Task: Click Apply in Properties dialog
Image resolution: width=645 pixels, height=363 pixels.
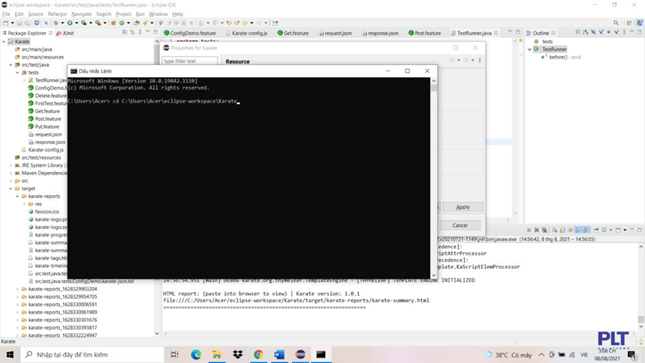Action: point(463,207)
